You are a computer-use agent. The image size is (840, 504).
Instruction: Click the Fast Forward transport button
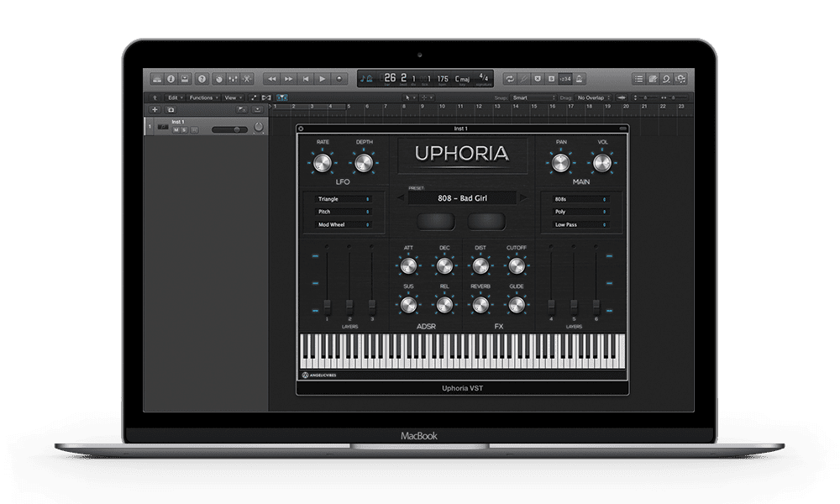pos(289,79)
